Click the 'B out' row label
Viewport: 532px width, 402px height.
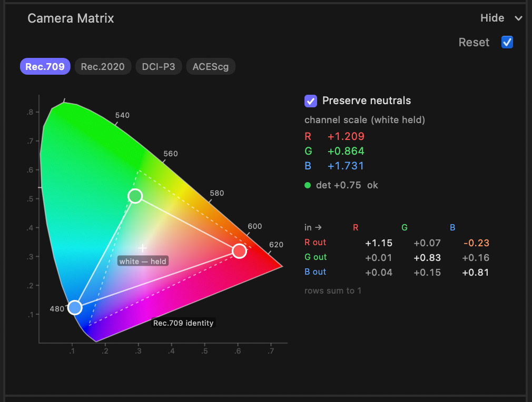315,272
